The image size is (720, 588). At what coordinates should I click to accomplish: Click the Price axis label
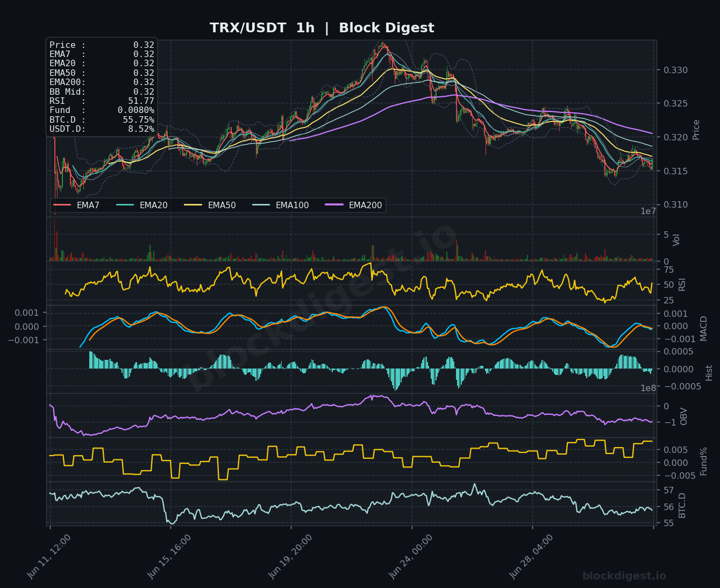tap(696, 130)
